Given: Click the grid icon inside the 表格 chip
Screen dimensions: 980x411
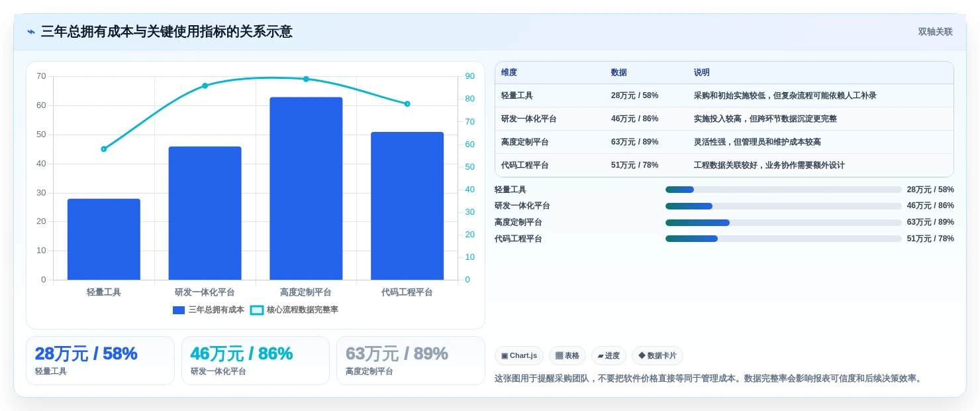Looking at the screenshot, I should pyautogui.click(x=559, y=356).
